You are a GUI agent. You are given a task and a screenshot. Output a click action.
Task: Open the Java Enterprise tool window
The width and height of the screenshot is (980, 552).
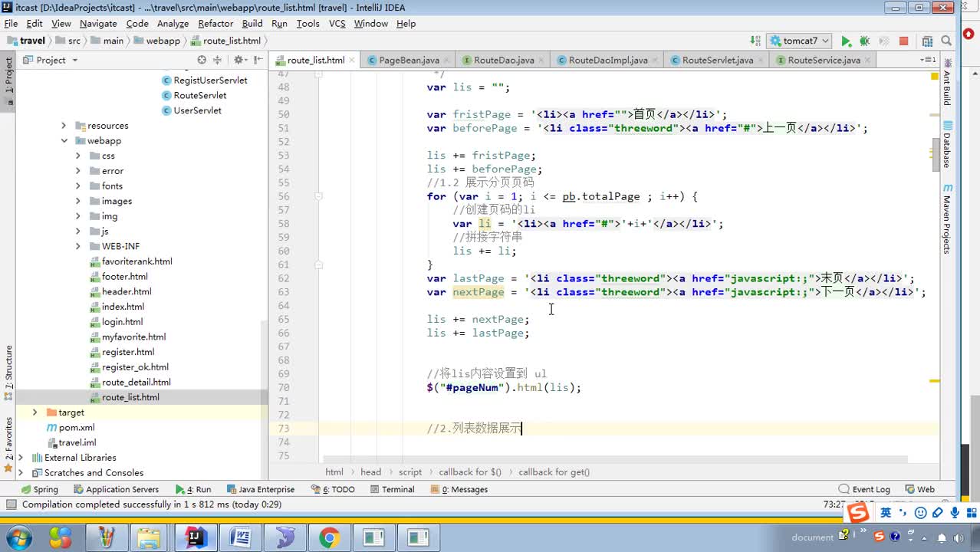(x=260, y=489)
